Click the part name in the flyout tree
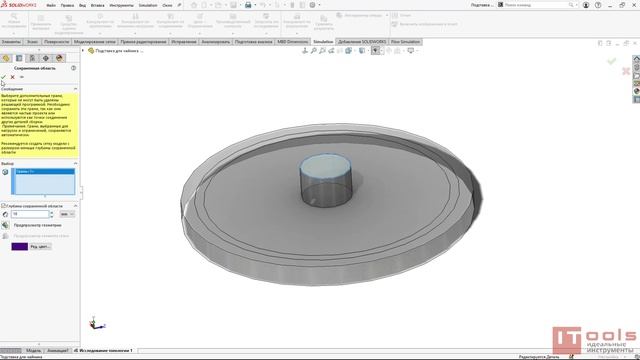 119,51
